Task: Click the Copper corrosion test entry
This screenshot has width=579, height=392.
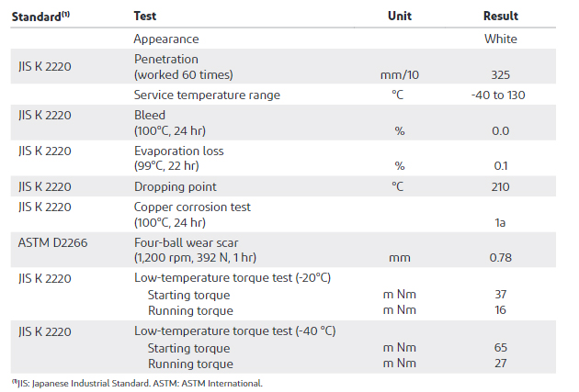Action: (192, 215)
